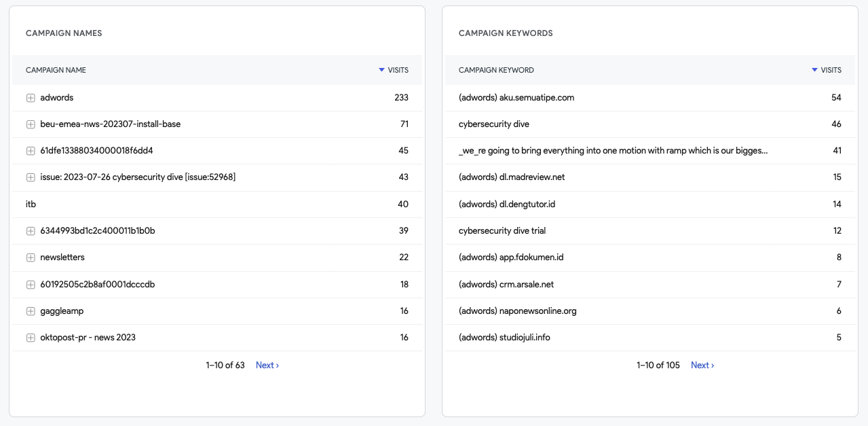Click the Campaign Names panel title
868x426 pixels.
click(x=64, y=33)
